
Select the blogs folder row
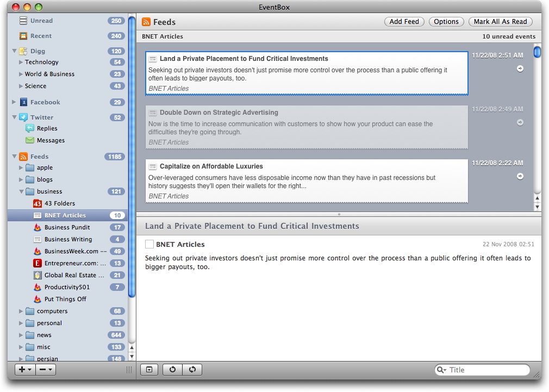pos(68,179)
